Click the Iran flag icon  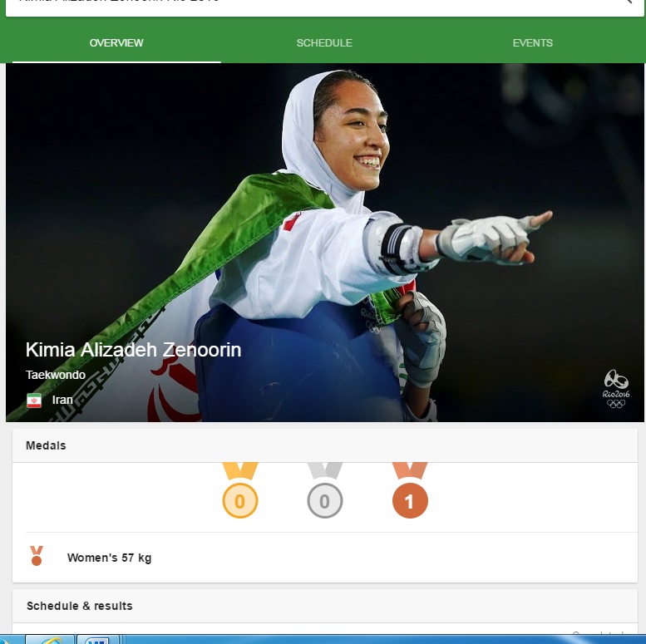[34, 401]
